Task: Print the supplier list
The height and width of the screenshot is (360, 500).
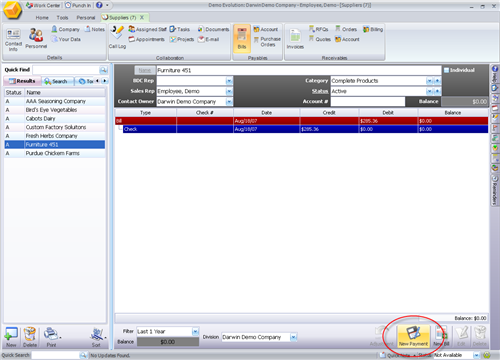Action: 51,337
